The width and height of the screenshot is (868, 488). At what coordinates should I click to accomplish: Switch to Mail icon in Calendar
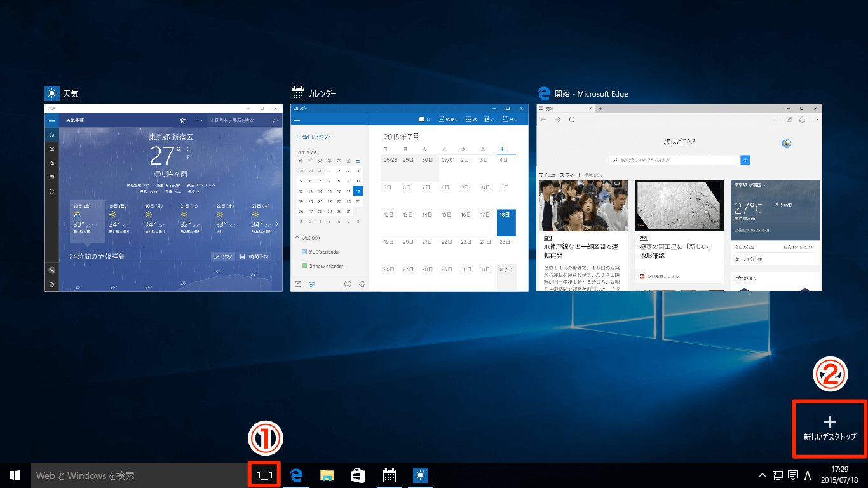pos(297,284)
